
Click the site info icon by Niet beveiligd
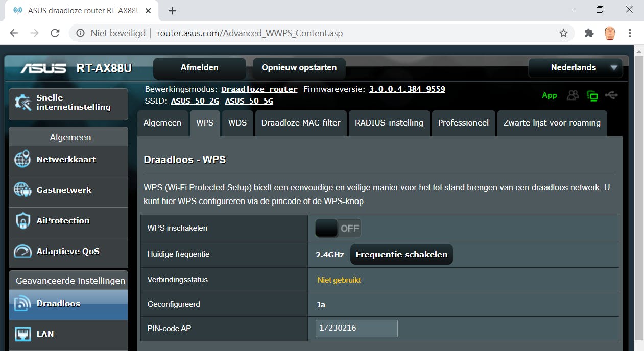80,33
